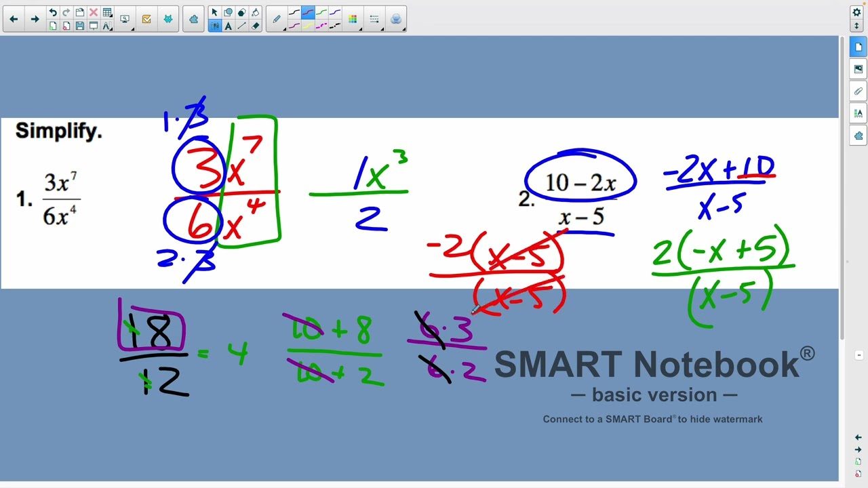The width and height of the screenshot is (868, 488).
Task: Pick the Shapes tool
Action: click(229, 12)
